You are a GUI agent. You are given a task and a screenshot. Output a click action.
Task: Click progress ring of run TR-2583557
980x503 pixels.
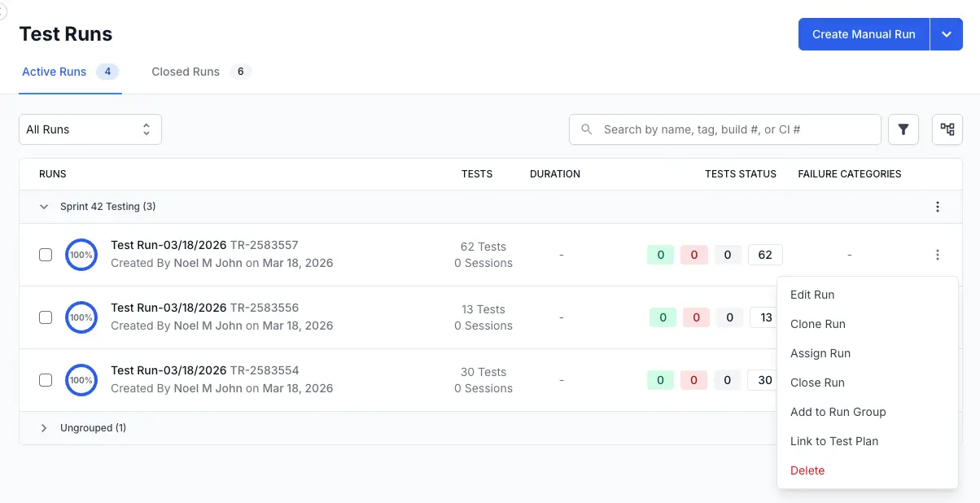point(81,255)
